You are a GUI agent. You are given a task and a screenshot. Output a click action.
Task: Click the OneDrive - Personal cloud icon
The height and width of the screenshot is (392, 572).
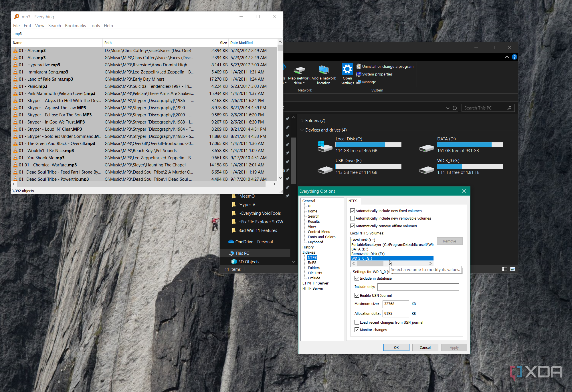pyautogui.click(x=231, y=242)
